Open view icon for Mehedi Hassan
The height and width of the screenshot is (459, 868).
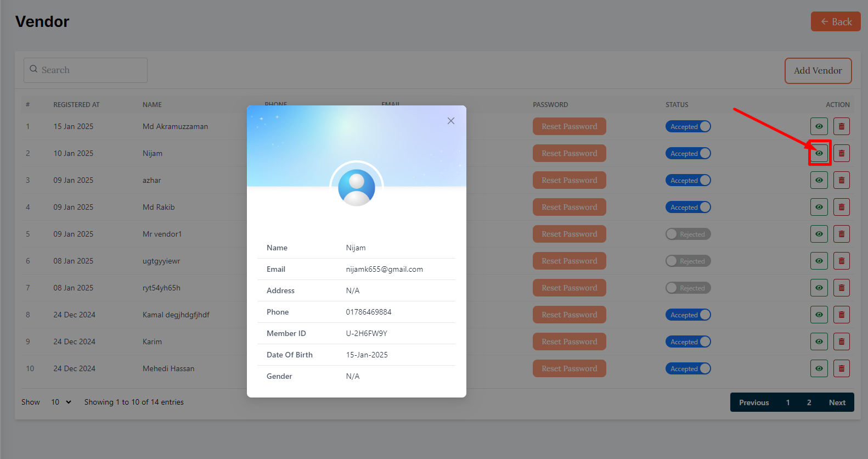click(819, 368)
